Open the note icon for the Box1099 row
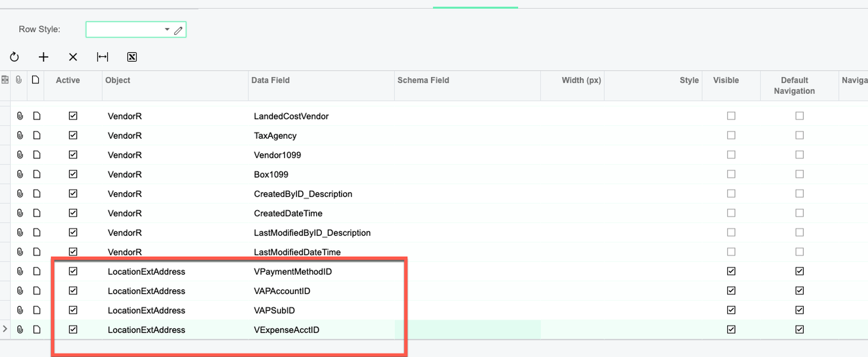 coord(37,174)
